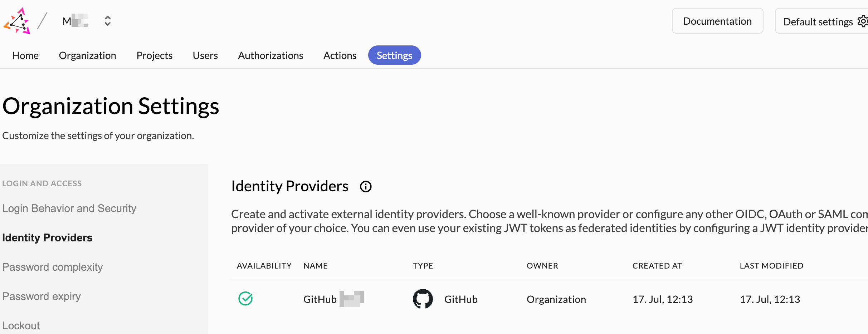Go to the Users tab

tap(205, 55)
